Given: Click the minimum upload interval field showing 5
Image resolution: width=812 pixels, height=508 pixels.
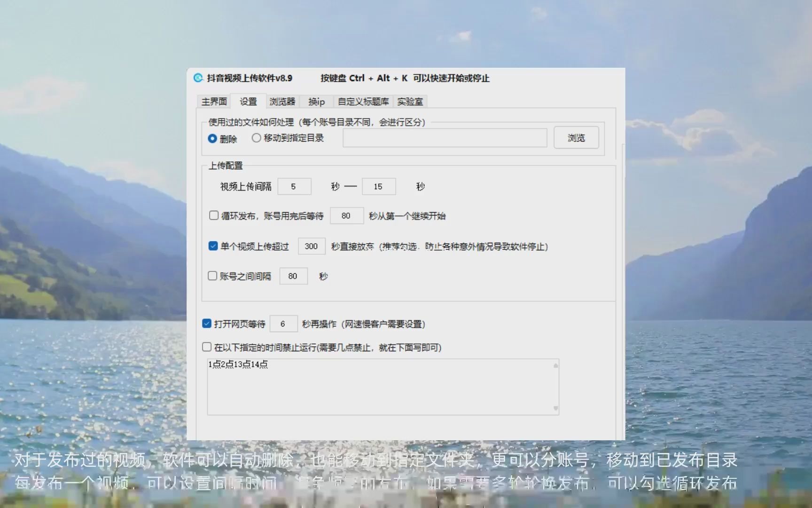Looking at the screenshot, I should 294,187.
